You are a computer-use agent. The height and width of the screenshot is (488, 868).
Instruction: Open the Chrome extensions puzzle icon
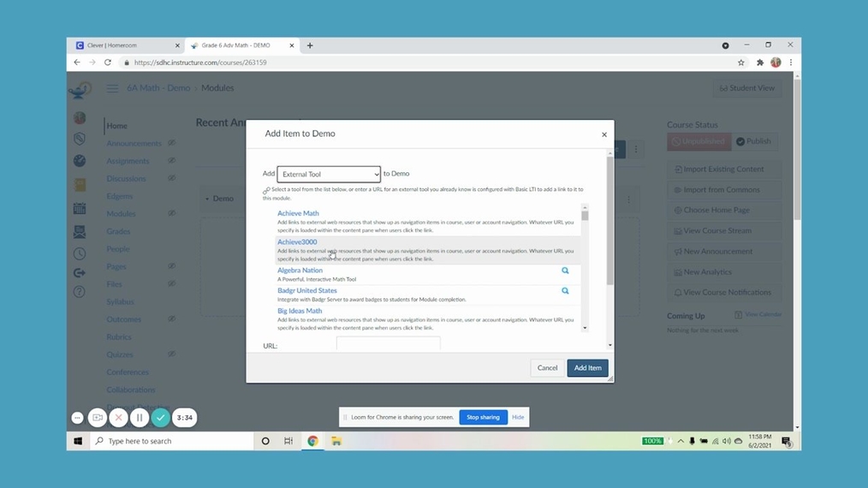759,62
